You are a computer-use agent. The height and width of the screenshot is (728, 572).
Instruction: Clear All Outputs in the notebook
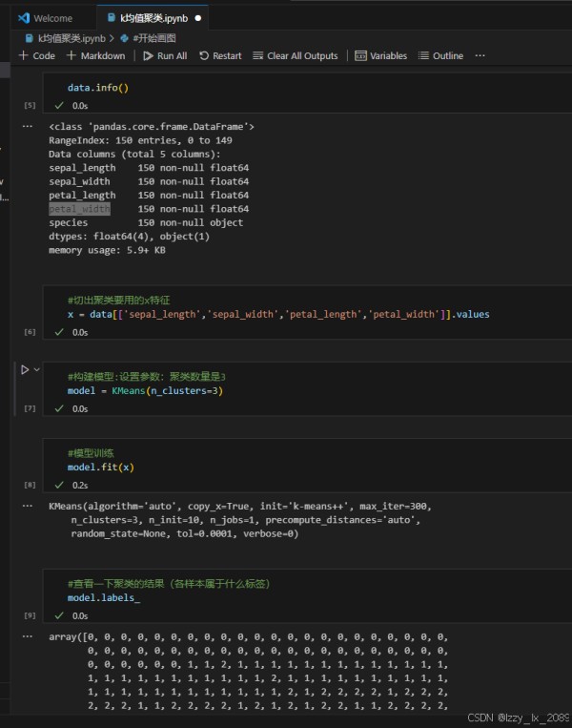pyautogui.click(x=295, y=55)
